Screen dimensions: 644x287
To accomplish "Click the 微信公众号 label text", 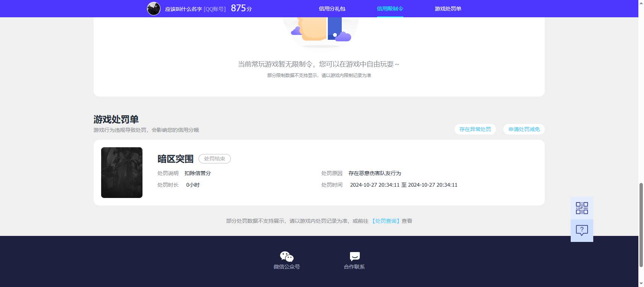I will tap(286, 267).
